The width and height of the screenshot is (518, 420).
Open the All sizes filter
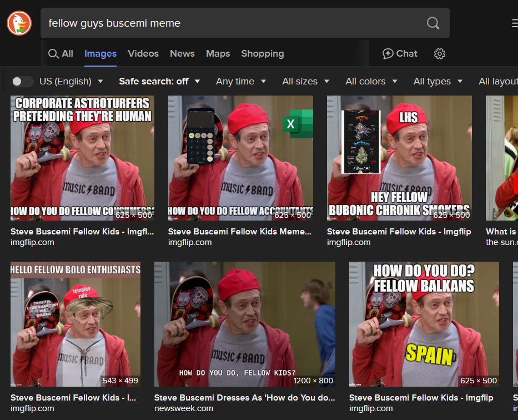click(305, 82)
